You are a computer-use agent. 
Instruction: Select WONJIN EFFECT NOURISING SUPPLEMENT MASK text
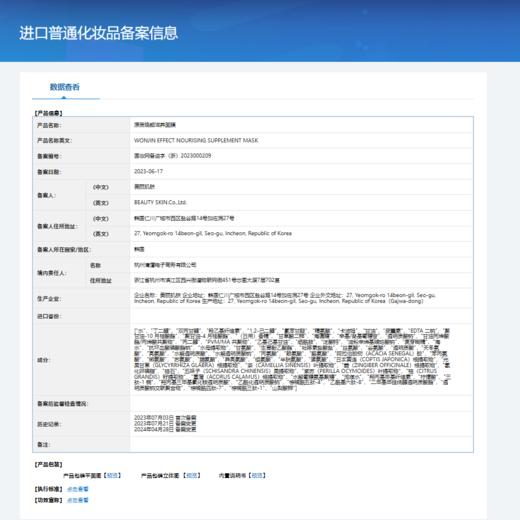196,140
